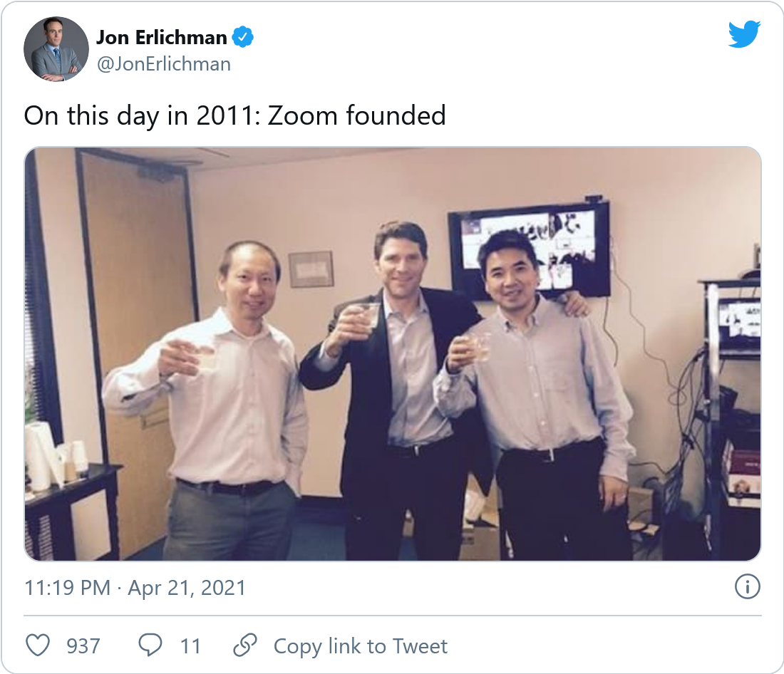Click the reply speech bubble icon
Viewport: 784px width, 674px height.
(150, 646)
